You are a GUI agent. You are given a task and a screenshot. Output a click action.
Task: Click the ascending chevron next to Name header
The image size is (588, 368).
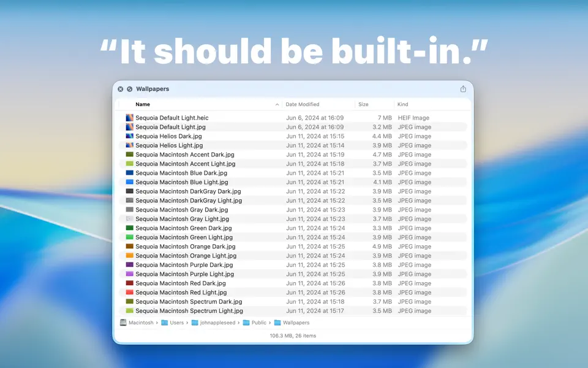point(278,104)
